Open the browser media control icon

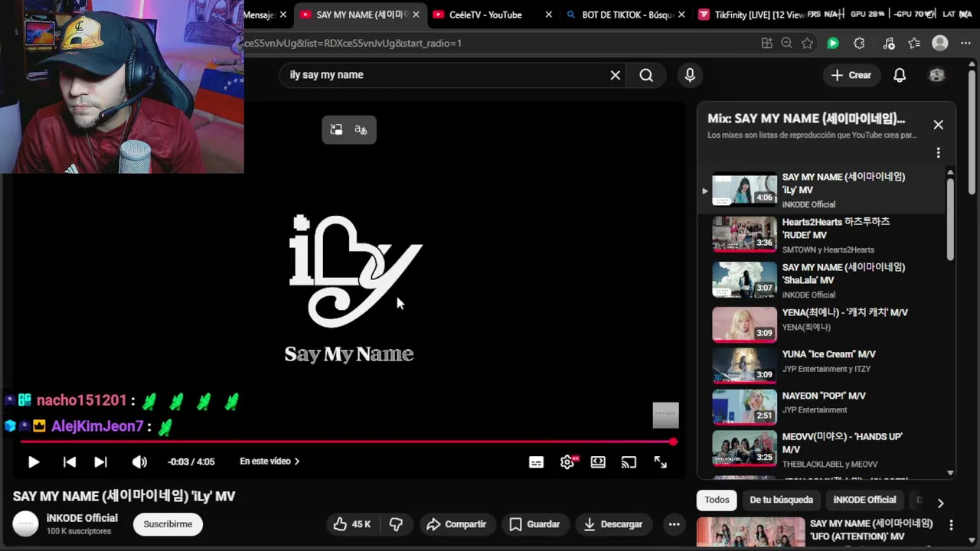click(889, 44)
